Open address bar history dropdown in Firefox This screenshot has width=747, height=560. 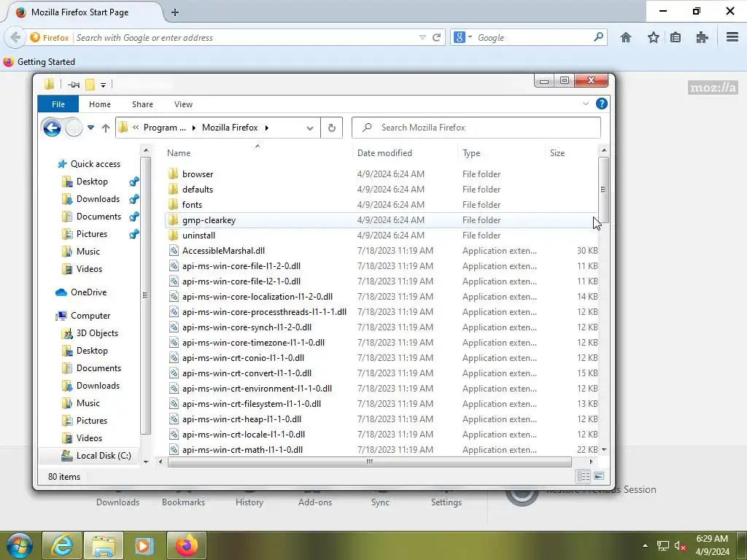[x=422, y=38]
